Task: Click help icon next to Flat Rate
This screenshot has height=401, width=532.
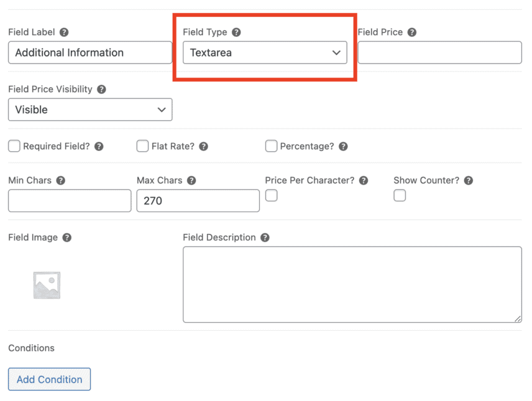Action: click(203, 146)
